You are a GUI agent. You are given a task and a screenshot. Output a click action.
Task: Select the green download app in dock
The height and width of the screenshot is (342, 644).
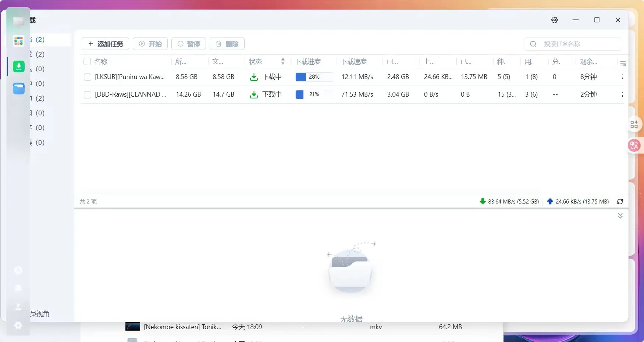[19, 66]
